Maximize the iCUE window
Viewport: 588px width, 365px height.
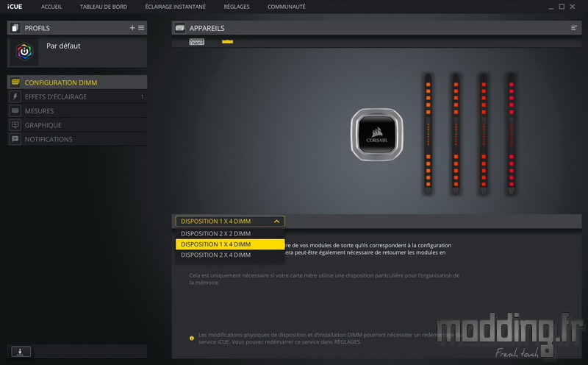click(x=562, y=7)
